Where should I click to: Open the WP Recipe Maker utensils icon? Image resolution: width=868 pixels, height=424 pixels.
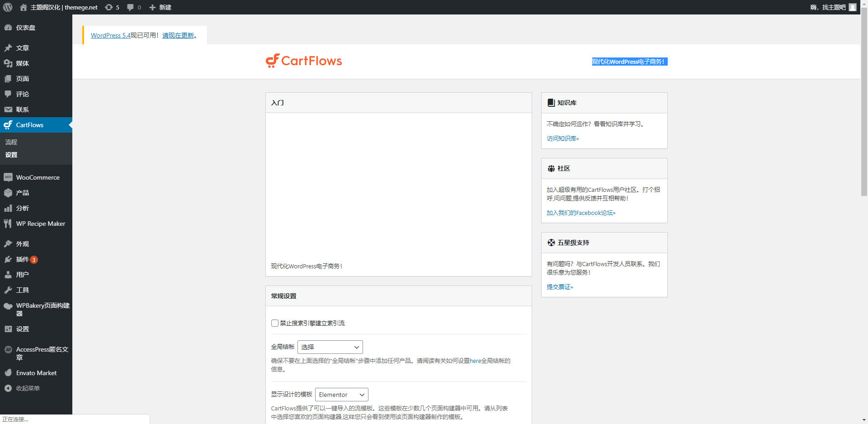coord(8,224)
